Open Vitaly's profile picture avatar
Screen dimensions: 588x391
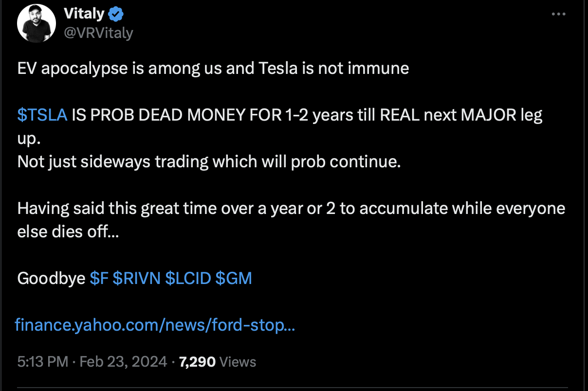pyautogui.click(x=37, y=24)
